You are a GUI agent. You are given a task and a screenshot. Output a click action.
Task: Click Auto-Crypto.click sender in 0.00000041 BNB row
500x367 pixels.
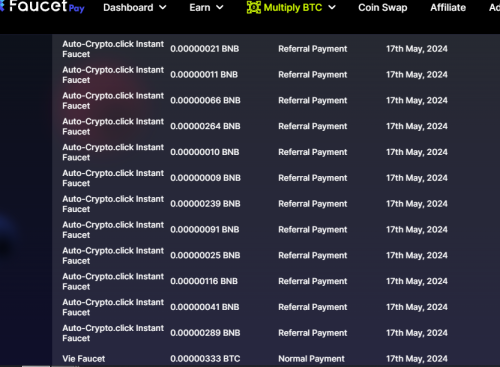tap(113, 307)
